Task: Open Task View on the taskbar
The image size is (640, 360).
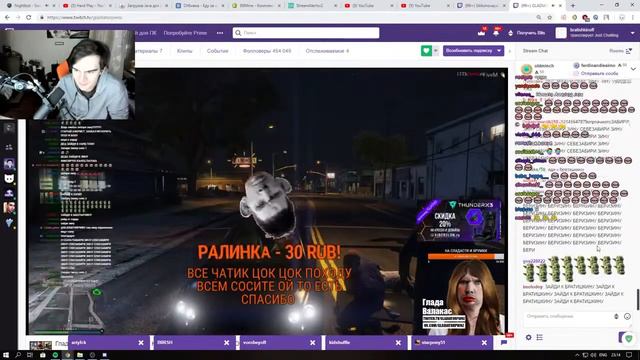Action: 30,355
